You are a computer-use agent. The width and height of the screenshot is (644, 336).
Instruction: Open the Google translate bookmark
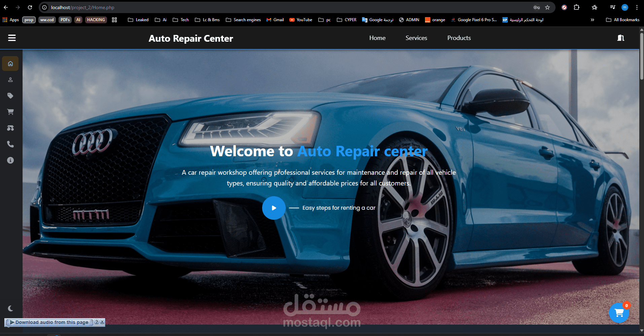click(x=378, y=20)
